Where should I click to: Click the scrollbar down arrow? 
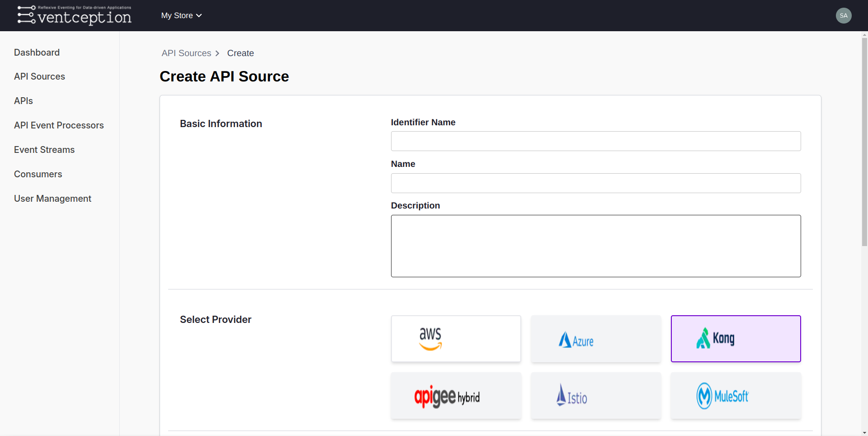coord(864,432)
